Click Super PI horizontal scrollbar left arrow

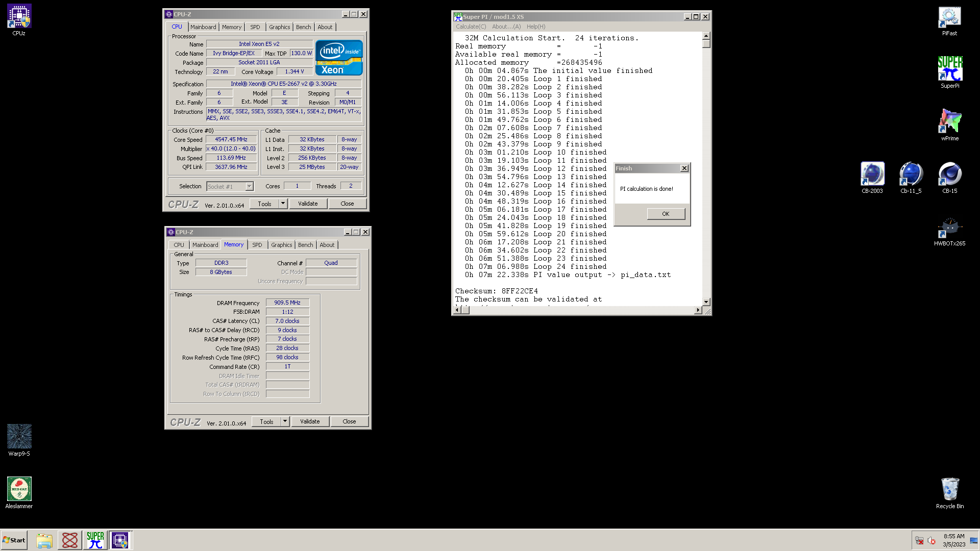pos(457,310)
